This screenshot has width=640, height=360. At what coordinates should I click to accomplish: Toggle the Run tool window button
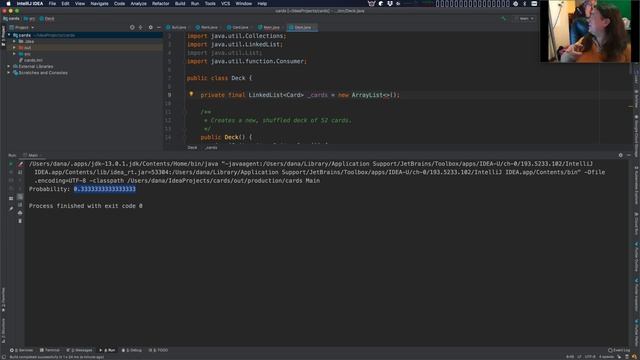point(107,350)
